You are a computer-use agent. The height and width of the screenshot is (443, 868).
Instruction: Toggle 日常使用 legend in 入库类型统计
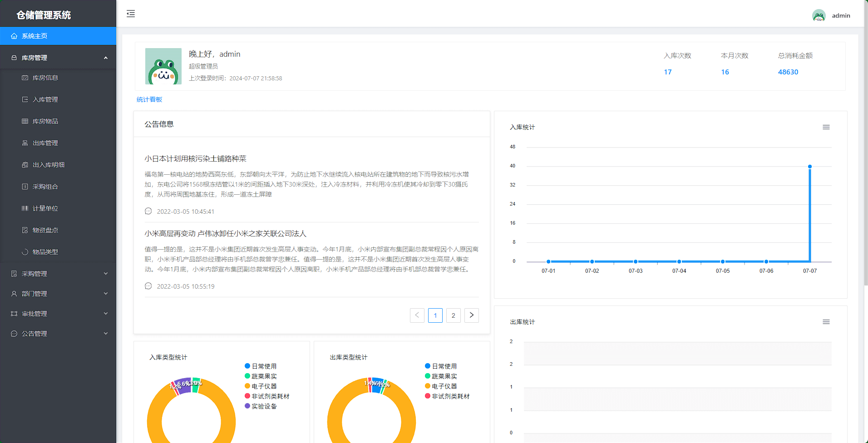pyautogui.click(x=261, y=366)
